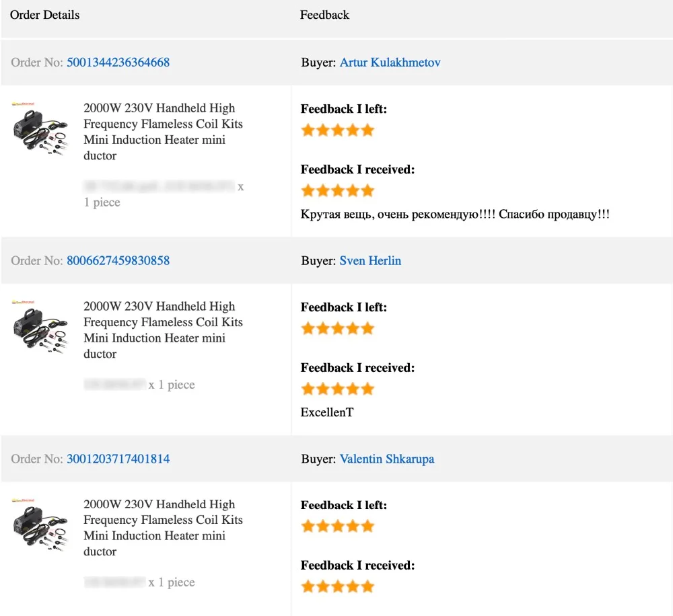673x616 pixels.
Task: Click product title in Artur Kulakhmetov's order
Action: coord(163,132)
